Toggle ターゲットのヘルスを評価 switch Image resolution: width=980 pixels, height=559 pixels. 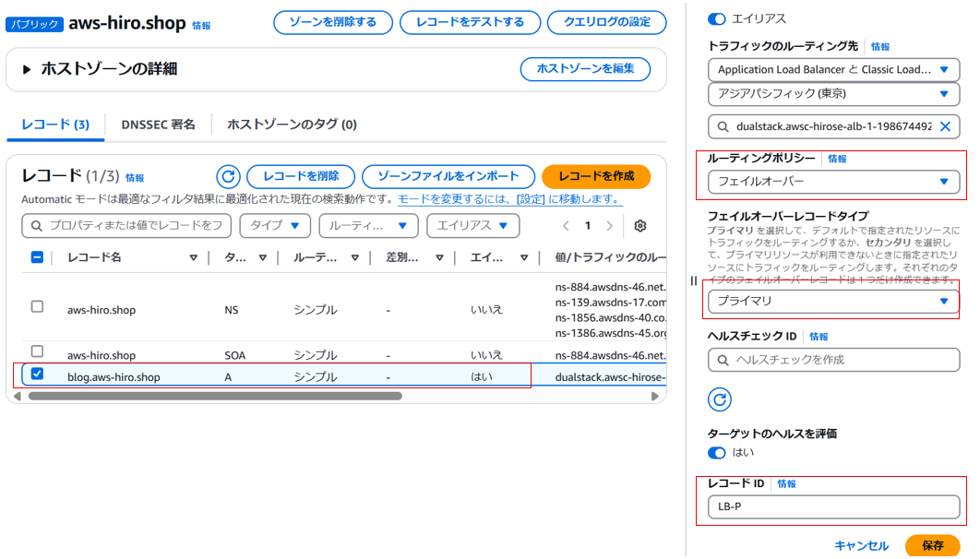click(x=716, y=453)
